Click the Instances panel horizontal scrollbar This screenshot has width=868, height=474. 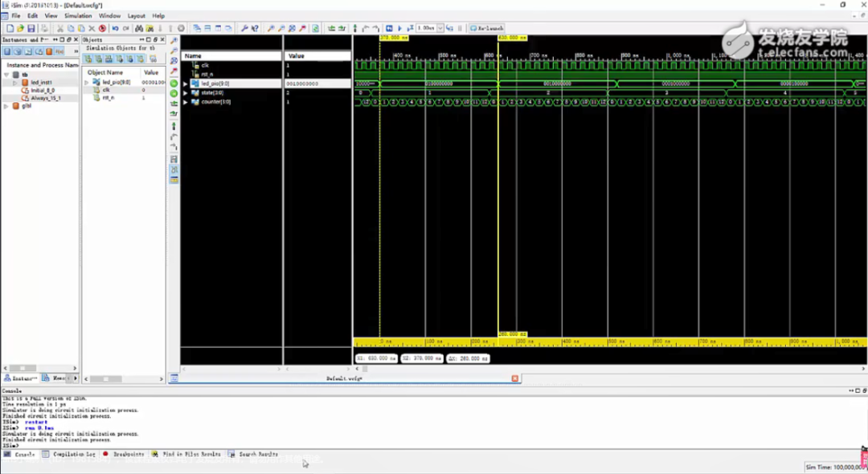40,368
